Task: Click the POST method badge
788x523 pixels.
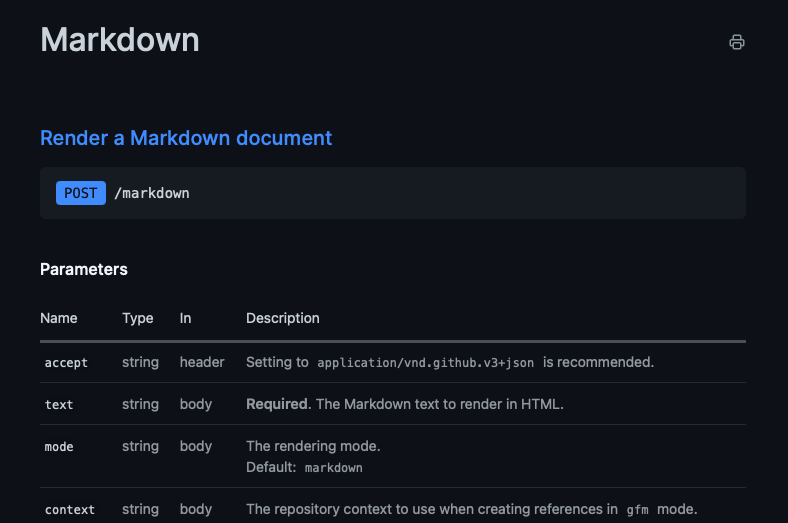Action: [x=81, y=193]
